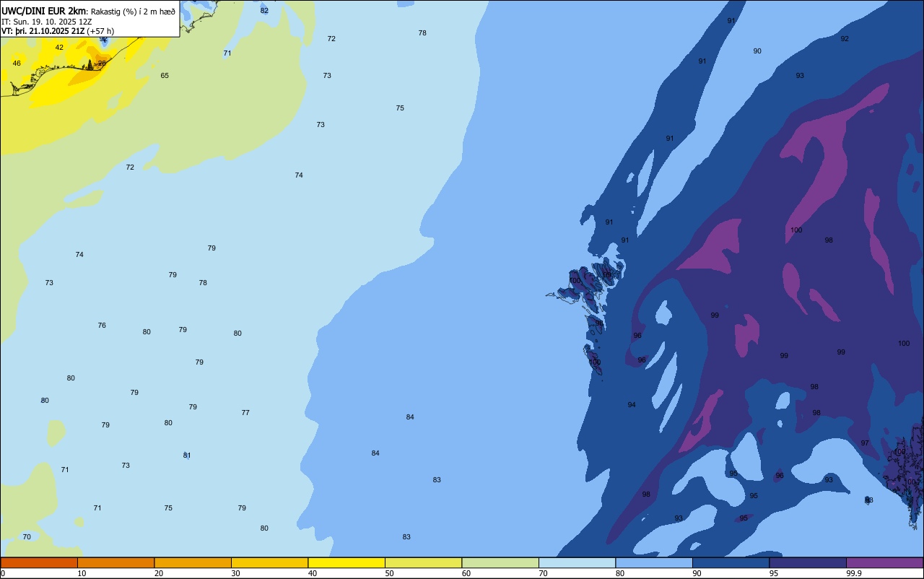Click the 10–20 orange legend swatch
Viewport: 924px width, 579px height.
(x=115, y=562)
